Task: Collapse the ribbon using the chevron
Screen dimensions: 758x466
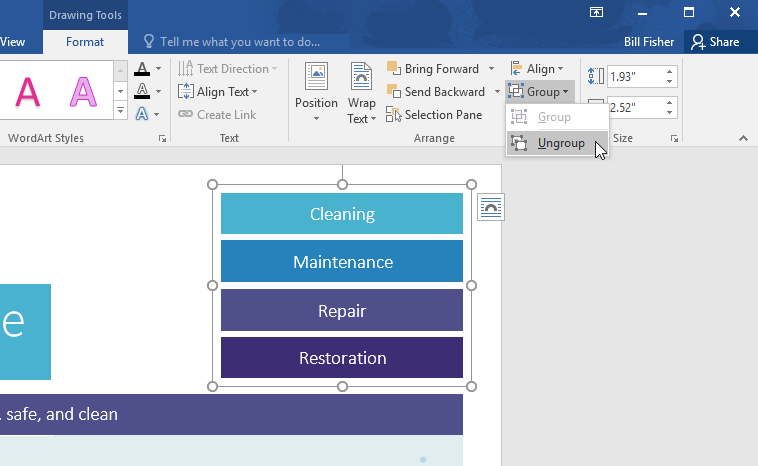Action: coord(743,138)
